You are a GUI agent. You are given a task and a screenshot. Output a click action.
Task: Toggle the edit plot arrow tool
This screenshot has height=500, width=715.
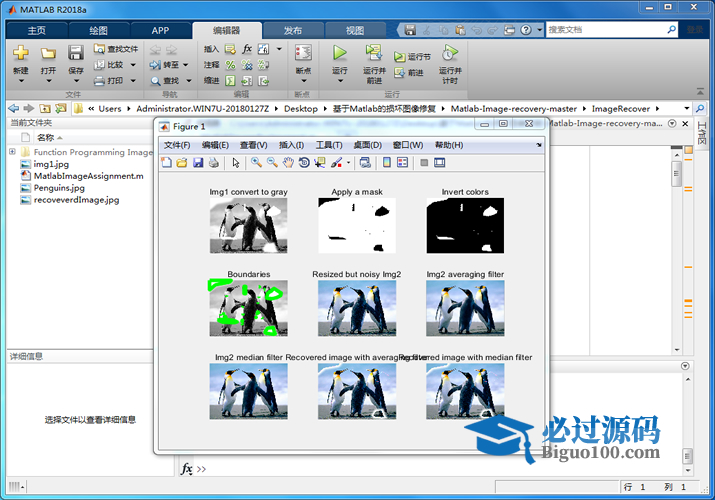click(x=236, y=162)
